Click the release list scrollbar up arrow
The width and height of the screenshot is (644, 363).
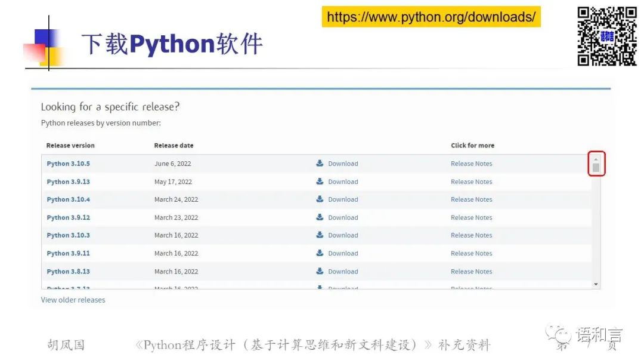tap(596, 159)
